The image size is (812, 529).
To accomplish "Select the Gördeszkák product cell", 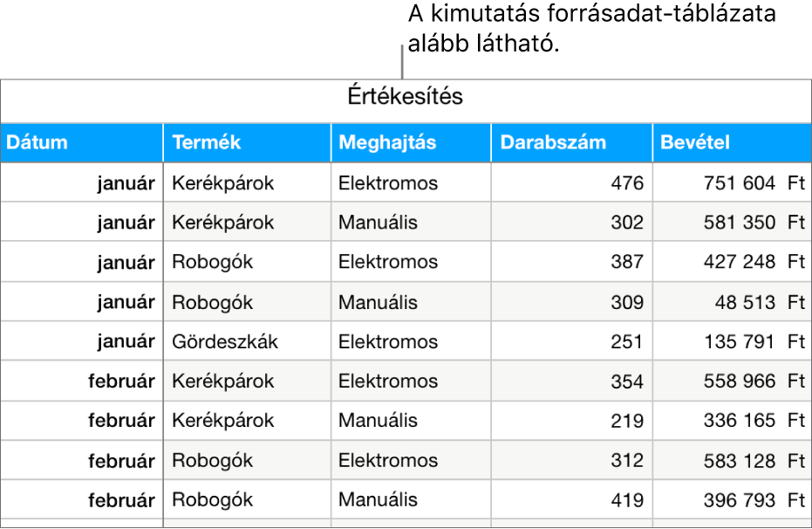I will (225, 341).
